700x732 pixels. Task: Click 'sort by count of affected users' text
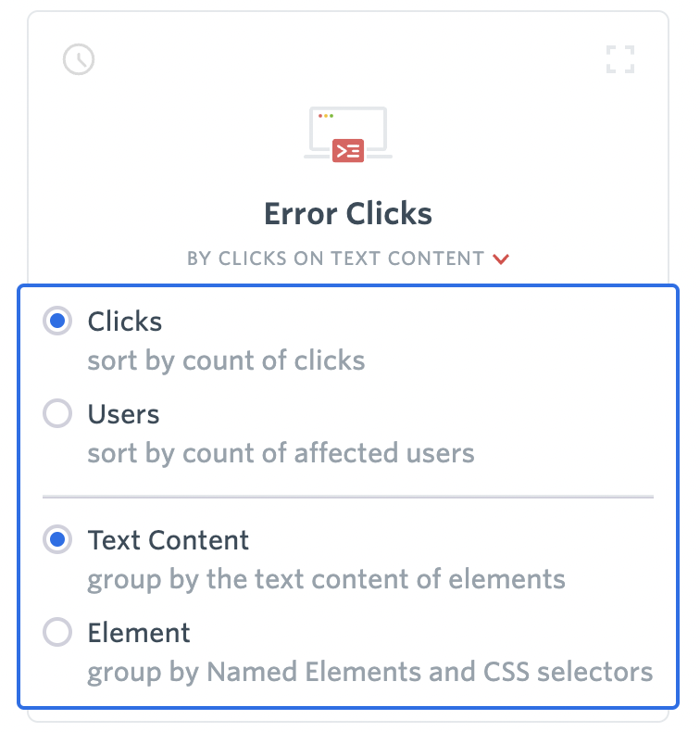pos(281,453)
